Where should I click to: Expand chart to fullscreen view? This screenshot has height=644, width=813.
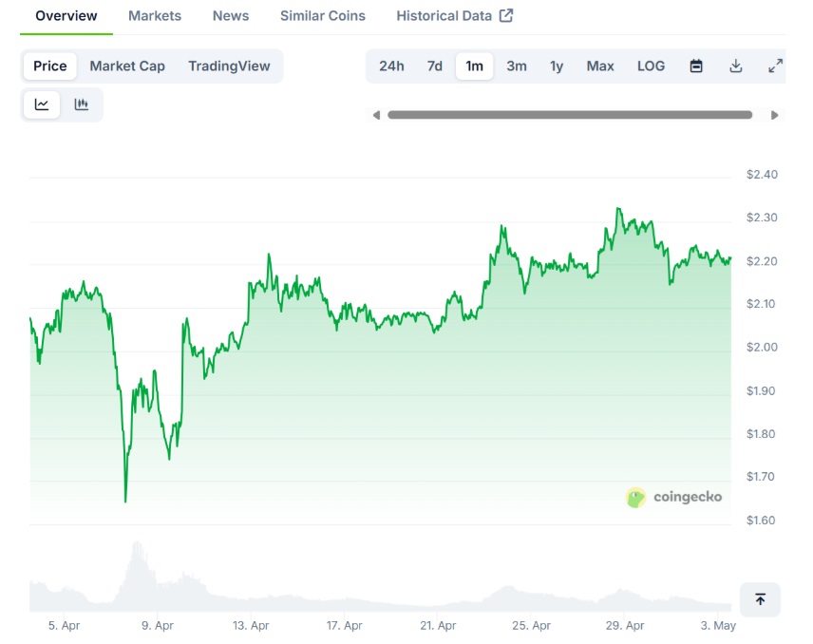point(775,66)
